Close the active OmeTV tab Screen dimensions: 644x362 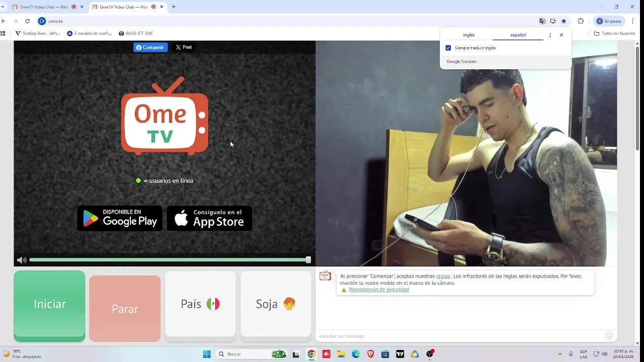tap(162, 7)
